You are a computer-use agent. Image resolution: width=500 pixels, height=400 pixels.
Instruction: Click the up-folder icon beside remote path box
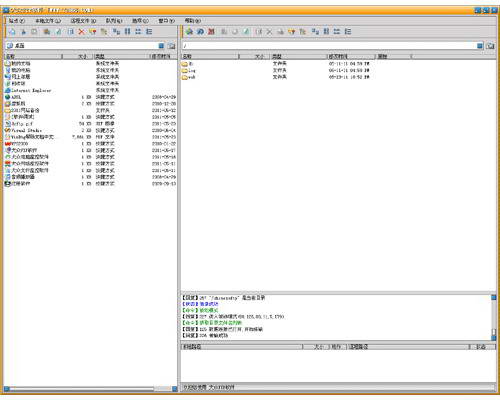[x=490, y=46]
